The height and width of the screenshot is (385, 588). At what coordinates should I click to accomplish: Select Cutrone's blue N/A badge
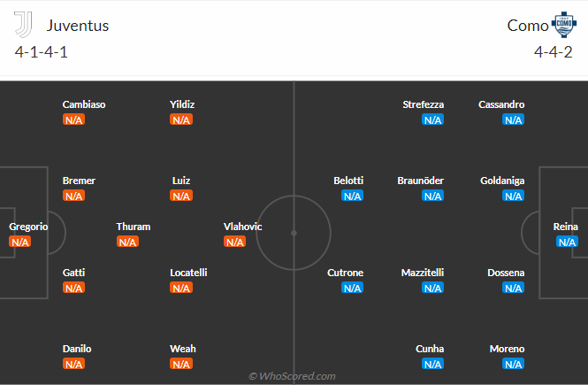coord(352,288)
